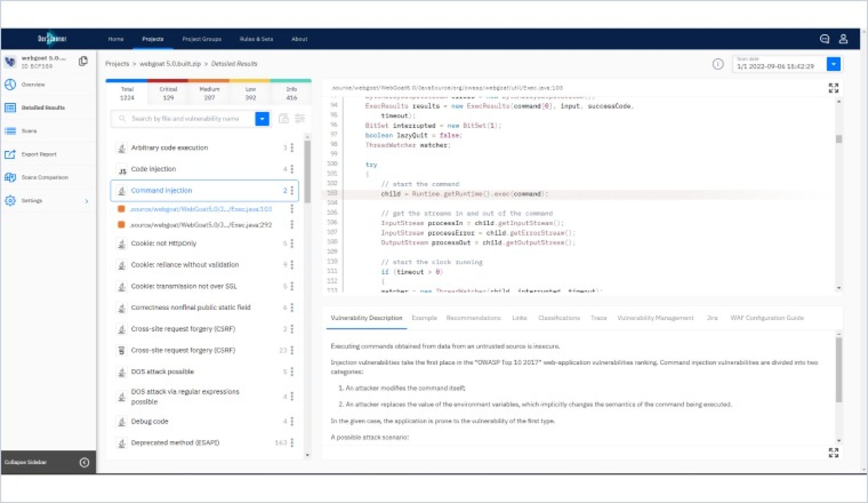The height and width of the screenshot is (503, 868).
Task: Go to Projects breadcrumb link
Action: point(117,64)
